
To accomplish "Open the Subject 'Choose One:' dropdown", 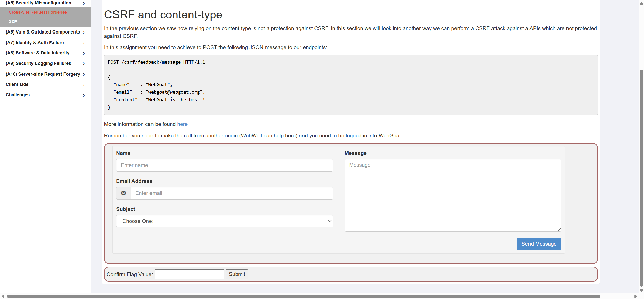I will click(x=224, y=221).
